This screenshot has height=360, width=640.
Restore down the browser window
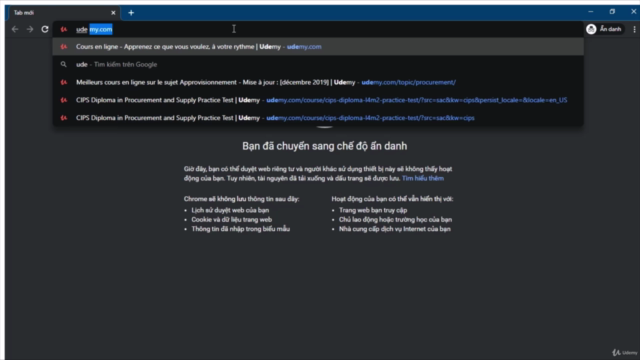[x=612, y=12]
